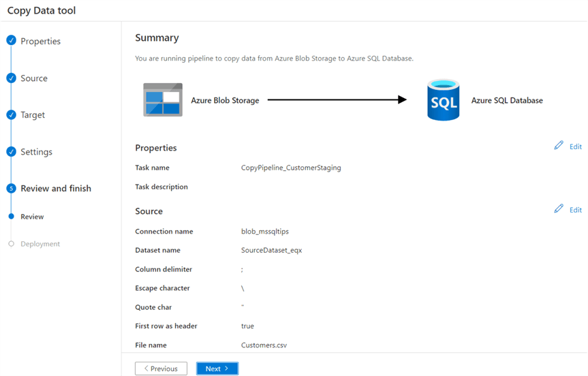This screenshot has width=588, height=376.
Task: Click the Summary heading
Action: (157, 38)
